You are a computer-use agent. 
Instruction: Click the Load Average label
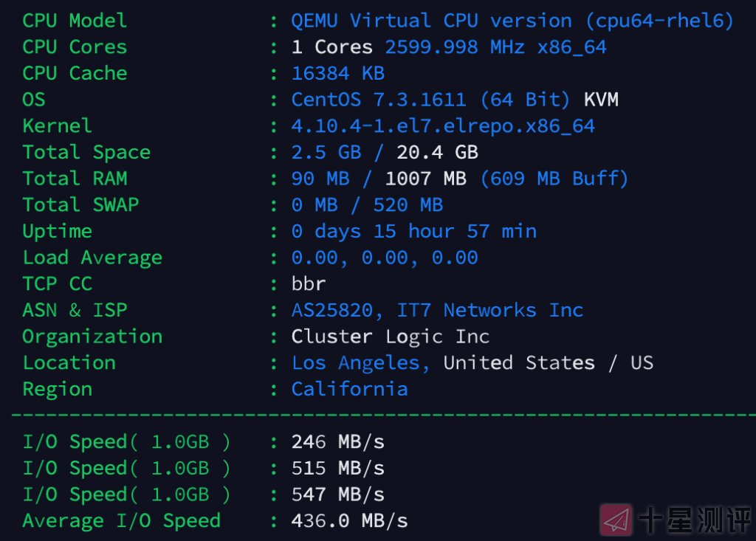[92, 258]
